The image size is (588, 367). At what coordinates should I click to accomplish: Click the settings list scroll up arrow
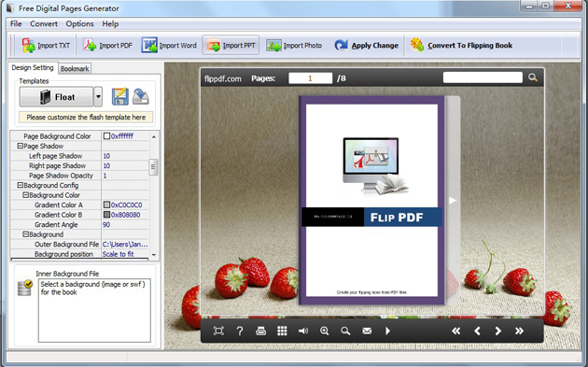click(154, 136)
